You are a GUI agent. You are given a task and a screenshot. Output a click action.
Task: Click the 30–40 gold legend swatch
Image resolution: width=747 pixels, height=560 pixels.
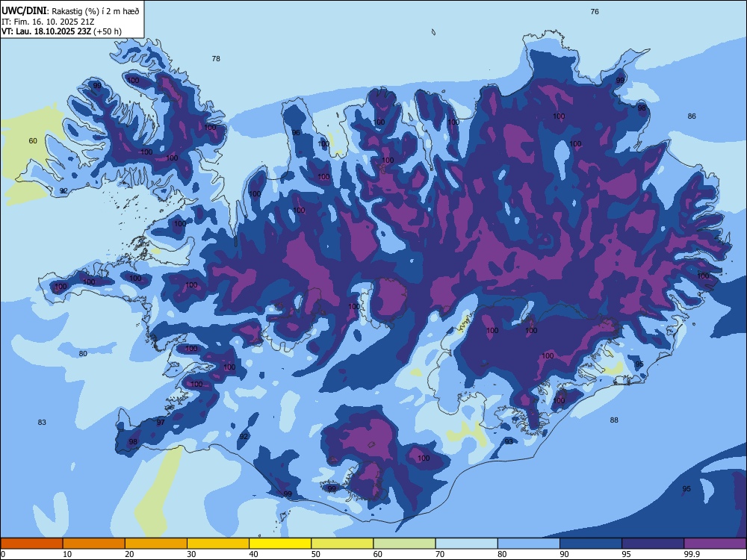click(218, 544)
